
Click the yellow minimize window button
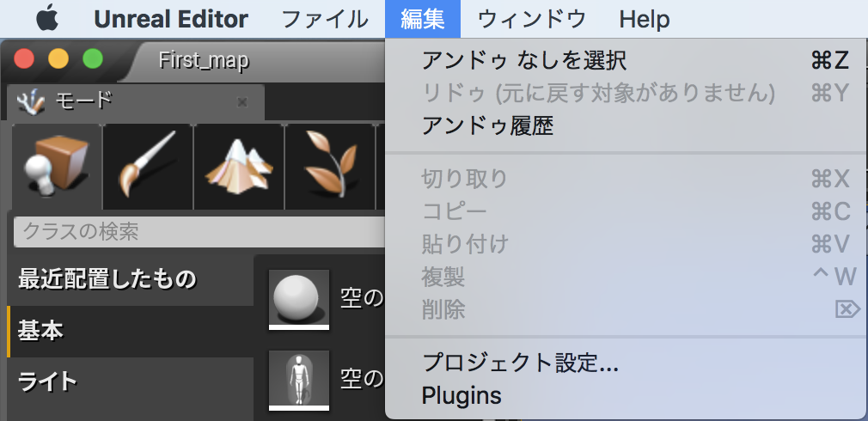(58, 58)
